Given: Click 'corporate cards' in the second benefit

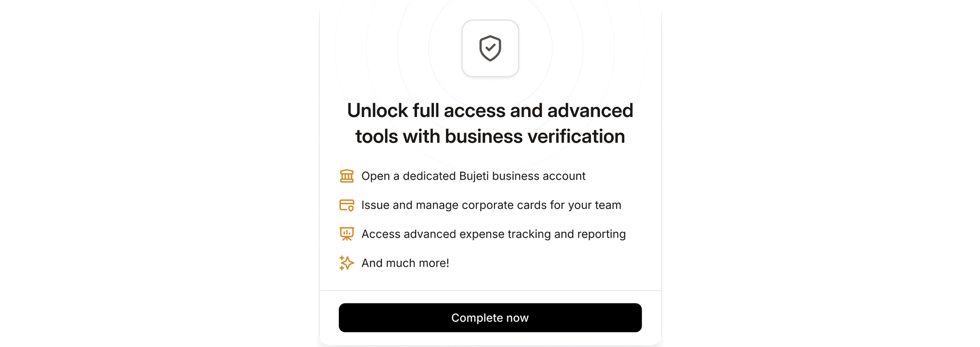Looking at the screenshot, I should coord(504,205).
